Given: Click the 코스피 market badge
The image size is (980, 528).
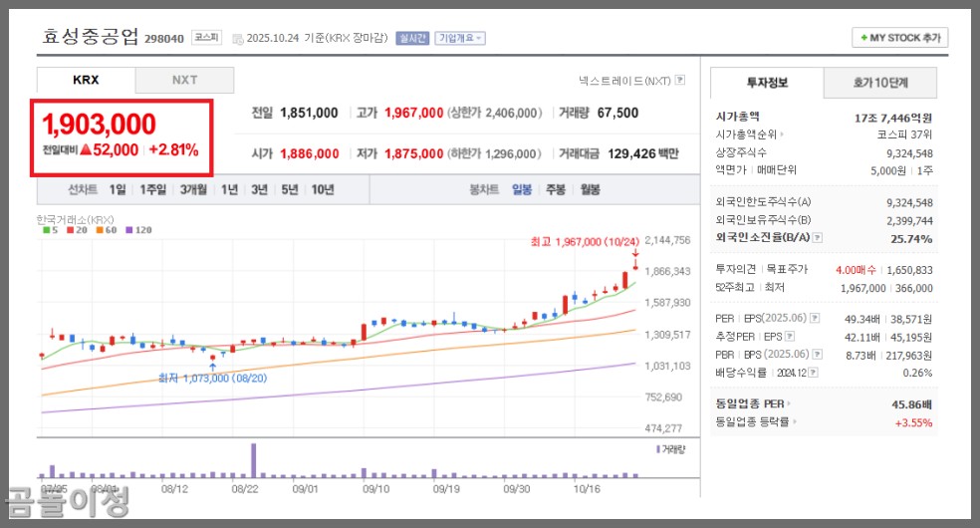Looking at the screenshot, I should 206,38.
